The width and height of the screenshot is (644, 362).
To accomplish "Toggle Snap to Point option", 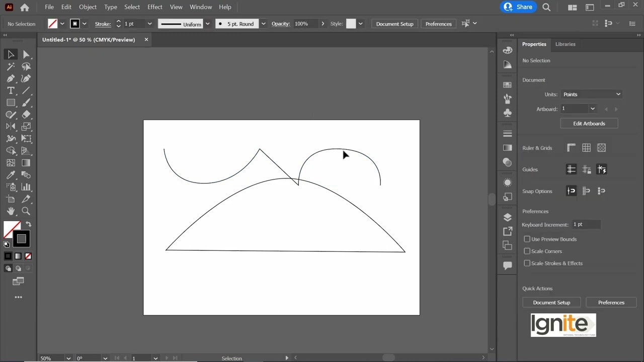I will coord(571,191).
